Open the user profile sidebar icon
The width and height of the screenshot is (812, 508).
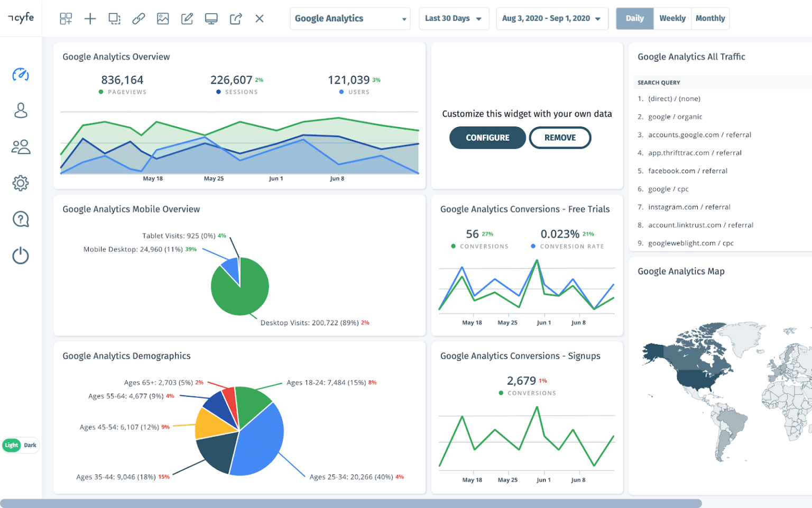click(21, 110)
